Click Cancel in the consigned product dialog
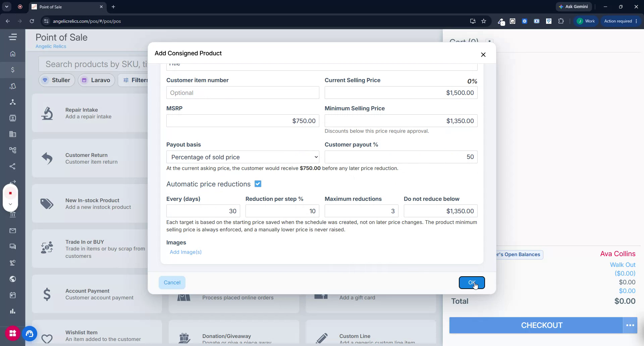 tap(172, 283)
